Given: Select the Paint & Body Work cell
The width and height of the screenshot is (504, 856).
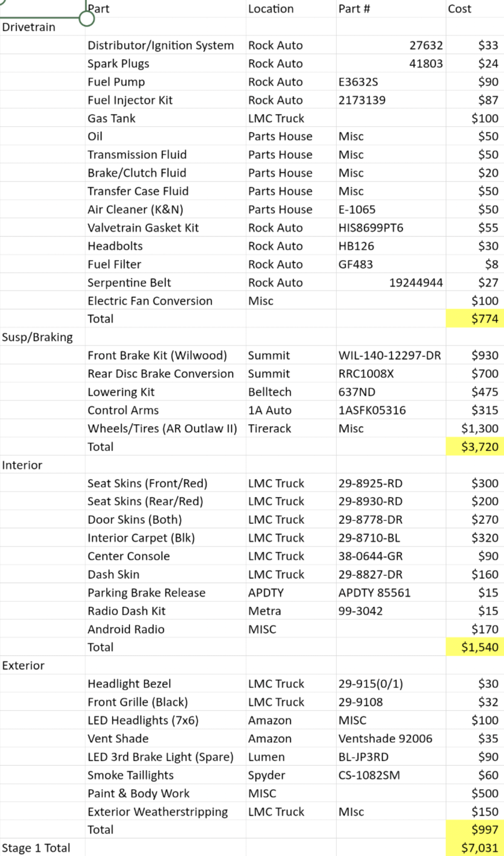Looking at the screenshot, I should [x=138, y=794].
